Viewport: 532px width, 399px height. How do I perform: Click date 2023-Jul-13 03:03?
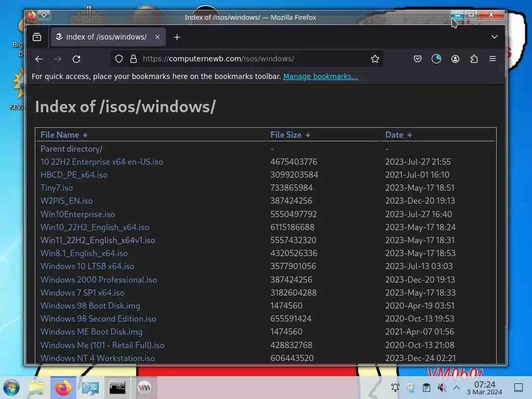pyautogui.click(x=419, y=267)
